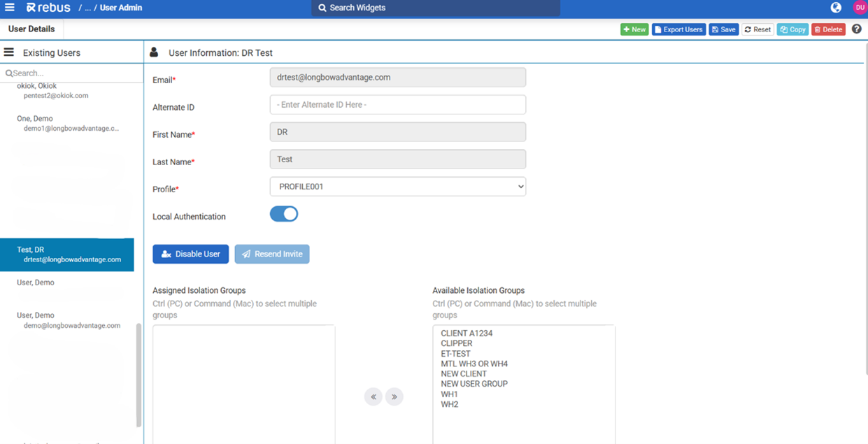The height and width of the screenshot is (444, 868).
Task: Click the Rebus logo
Action: (48, 8)
